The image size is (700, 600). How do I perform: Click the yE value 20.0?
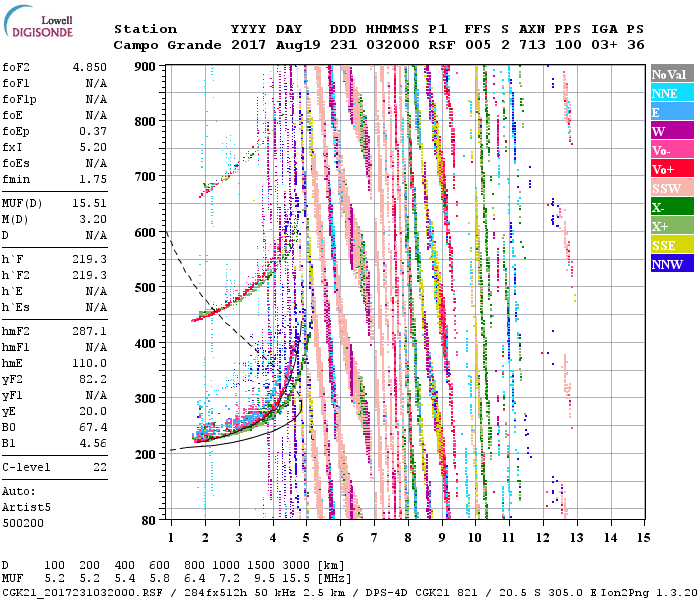pyautogui.click(x=93, y=411)
